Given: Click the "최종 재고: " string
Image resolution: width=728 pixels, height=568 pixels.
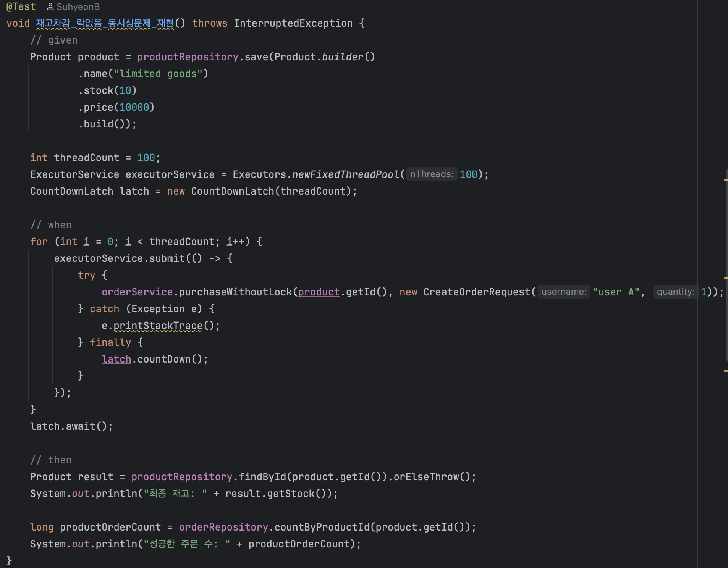Looking at the screenshot, I should coord(176,494).
